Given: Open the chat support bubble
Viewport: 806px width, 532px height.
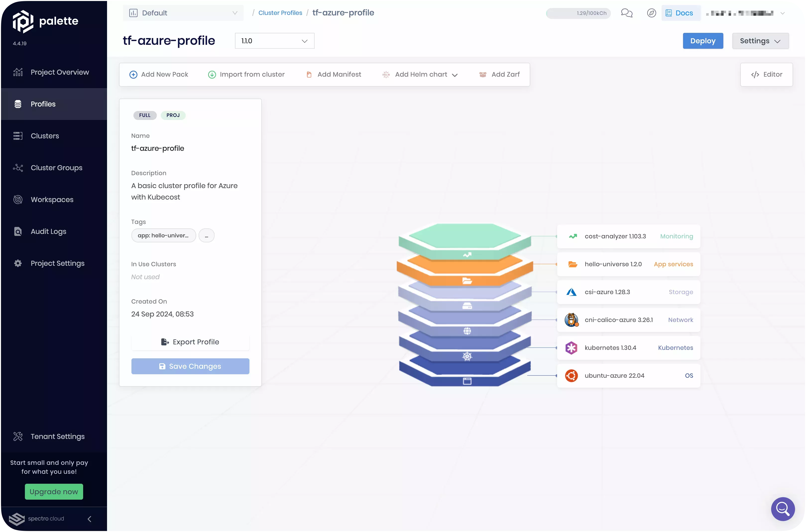Looking at the screenshot, I should (x=627, y=13).
